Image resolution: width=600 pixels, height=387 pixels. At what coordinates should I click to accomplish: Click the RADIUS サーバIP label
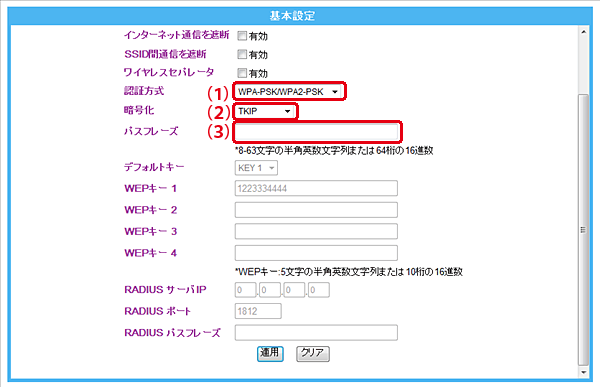(165, 289)
